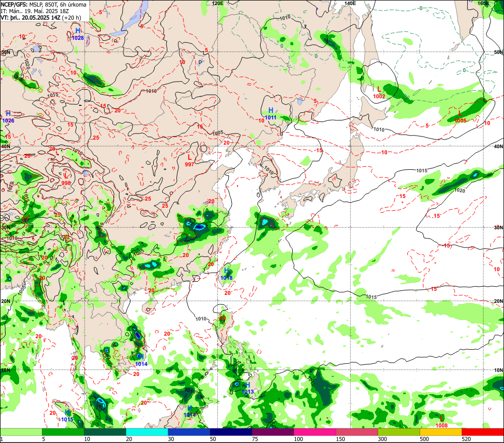The image size is (504, 443).
Task: Pick the rose 150–300 mm legend swatch
Action: (x=357, y=432)
